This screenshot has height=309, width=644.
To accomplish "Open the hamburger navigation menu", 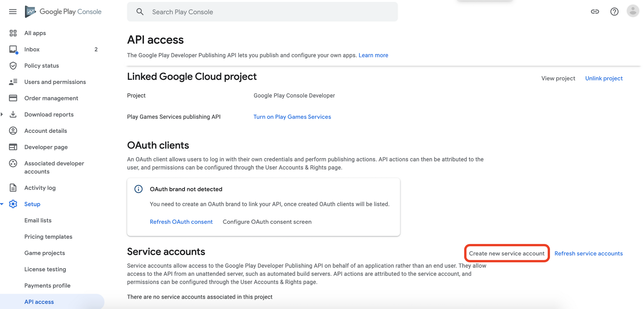I will coord(13,12).
